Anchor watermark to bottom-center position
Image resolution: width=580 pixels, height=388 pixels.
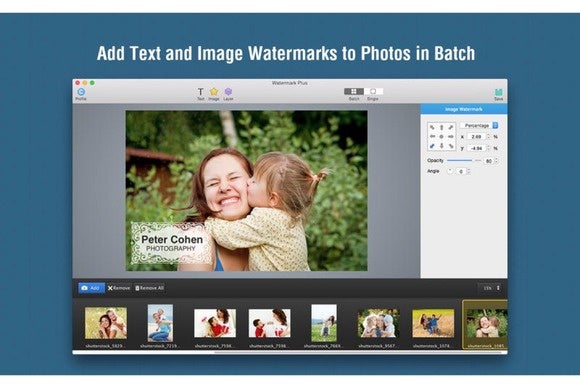click(441, 146)
